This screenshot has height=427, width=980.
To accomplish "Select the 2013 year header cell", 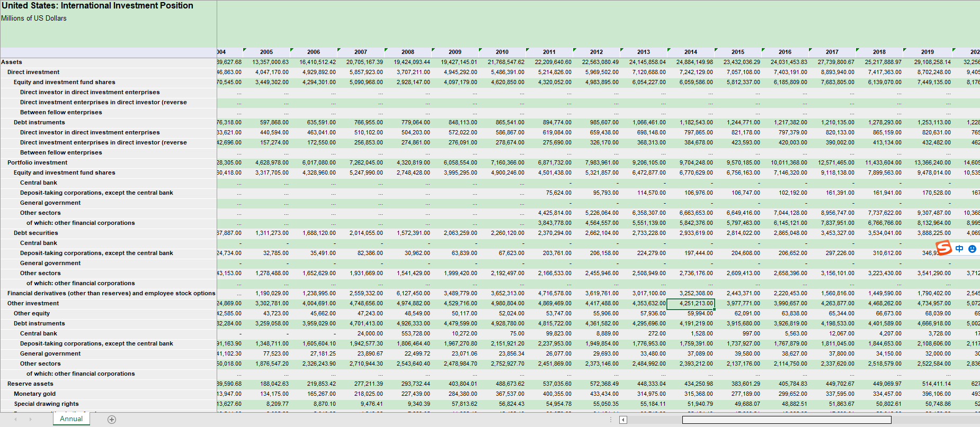I will (x=644, y=52).
